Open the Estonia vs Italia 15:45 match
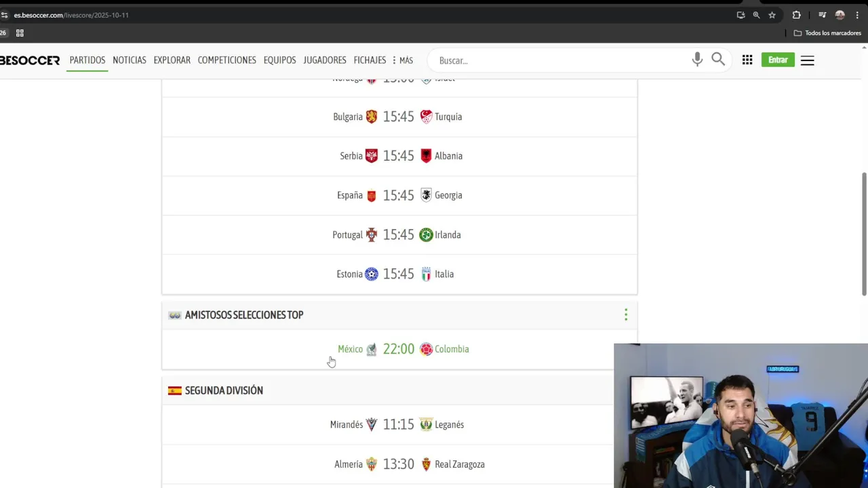This screenshot has height=488, width=868. coord(399,274)
